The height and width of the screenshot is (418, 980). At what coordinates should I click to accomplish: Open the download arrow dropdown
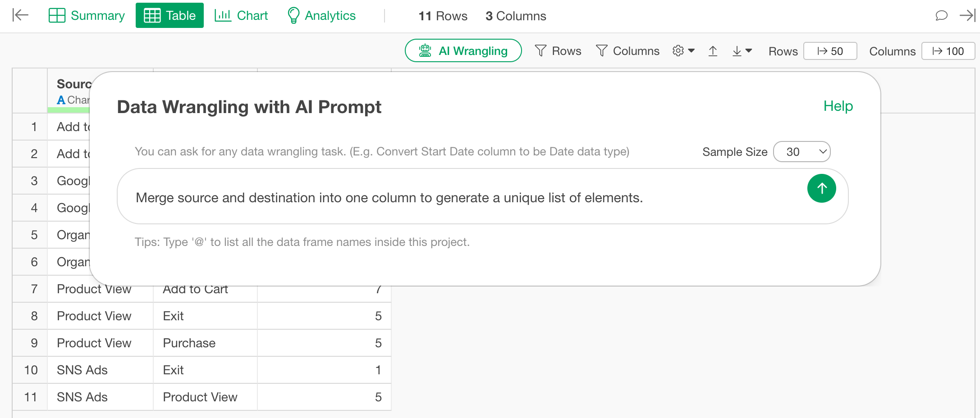(x=742, y=51)
